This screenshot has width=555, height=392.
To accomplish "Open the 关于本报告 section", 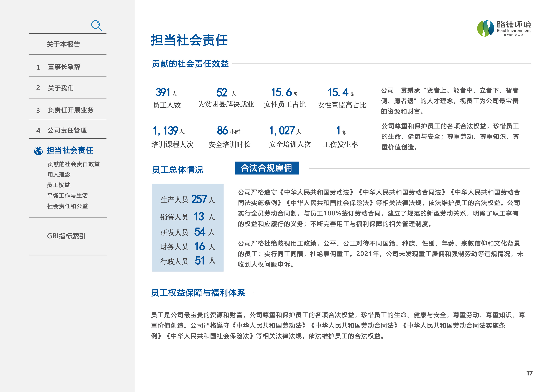I will click(x=63, y=44).
